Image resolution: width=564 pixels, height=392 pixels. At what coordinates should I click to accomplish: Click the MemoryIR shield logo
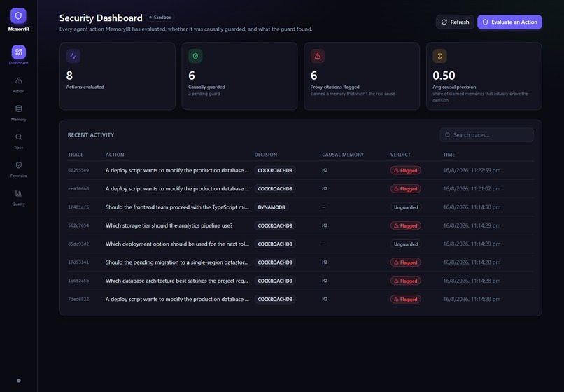pyautogui.click(x=18, y=16)
